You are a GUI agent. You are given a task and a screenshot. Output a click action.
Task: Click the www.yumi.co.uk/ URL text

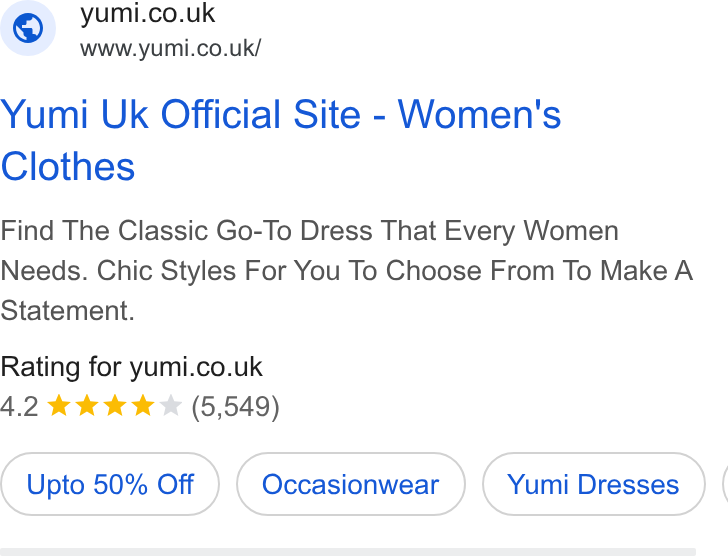(170, 48)
